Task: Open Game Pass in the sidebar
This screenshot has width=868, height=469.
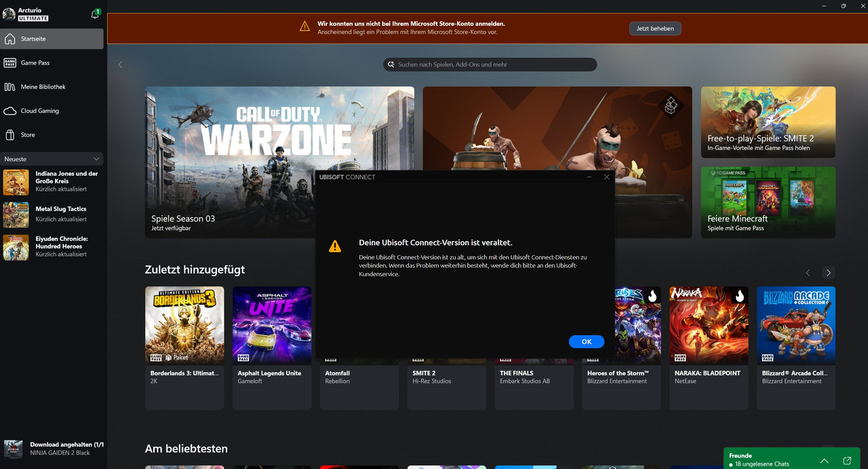Action: [52, 62]
